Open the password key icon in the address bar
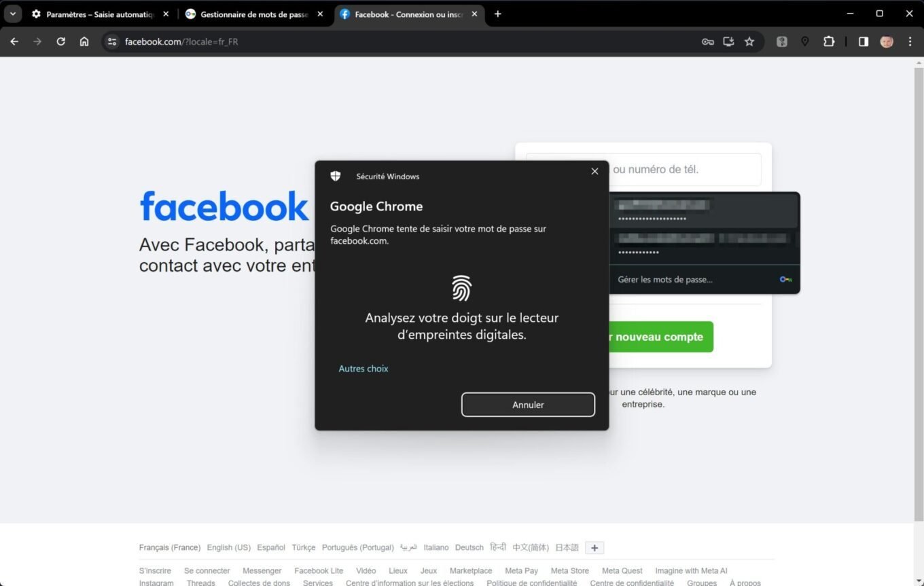Viewport: 924px width, 586px height. click(x=707, y=41)
